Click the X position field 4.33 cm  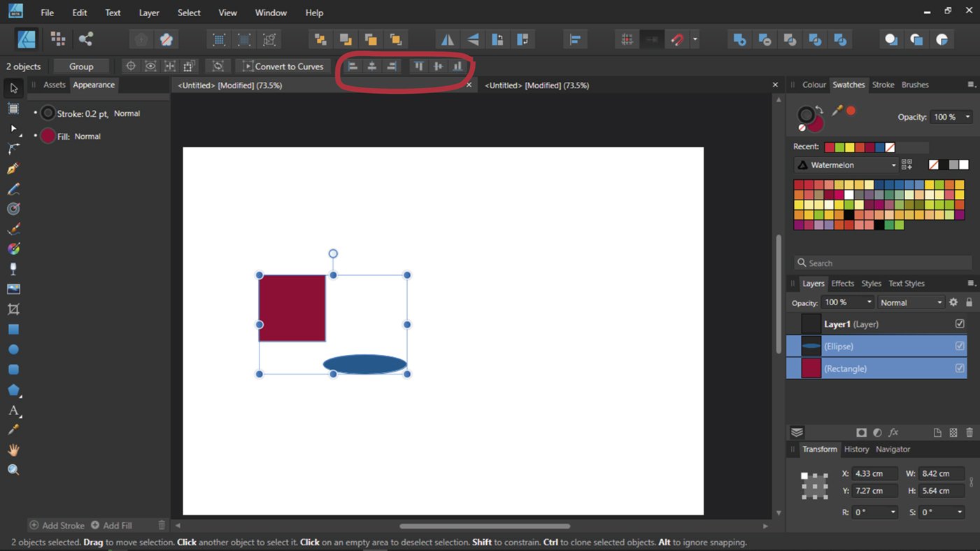pyautogui.click(x=874, y=474)
